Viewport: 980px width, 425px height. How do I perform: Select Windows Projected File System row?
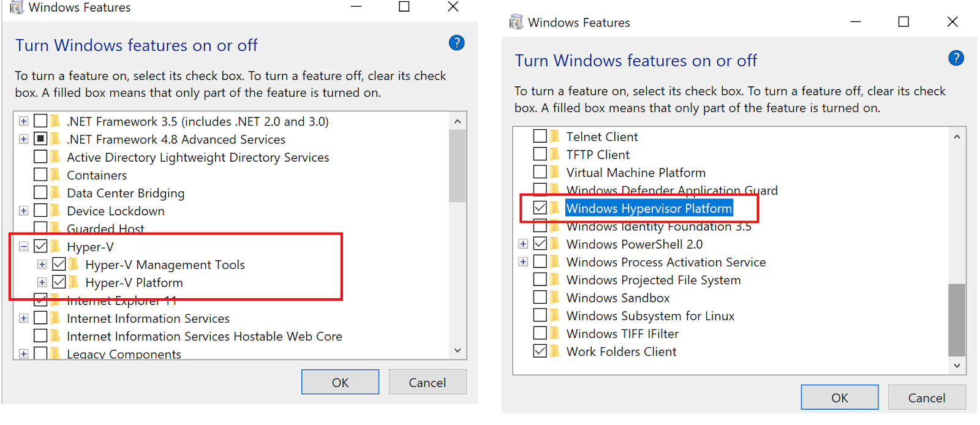[x=654, y=280]
